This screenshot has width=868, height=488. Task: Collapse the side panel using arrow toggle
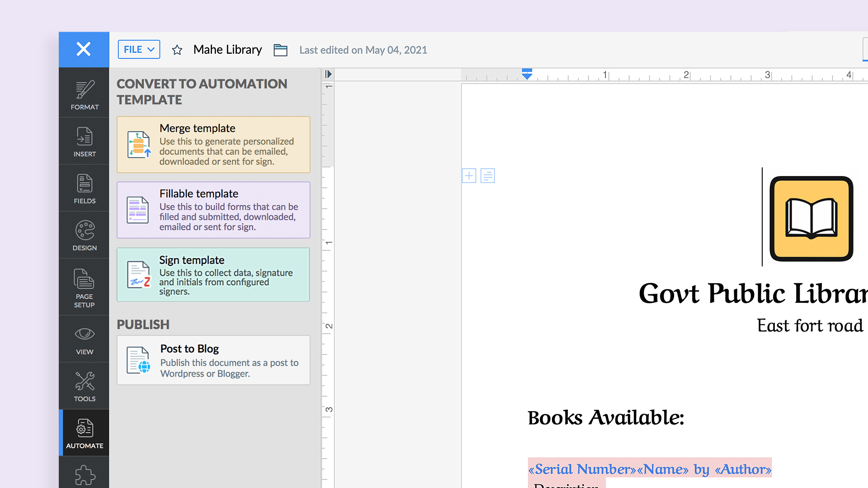pos(328,74)
